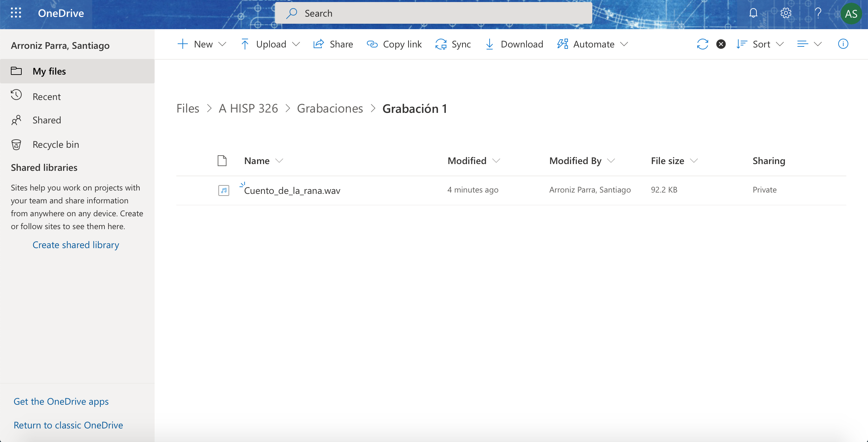Click Create shared library link
868x442 pixels.
point(76,245)
